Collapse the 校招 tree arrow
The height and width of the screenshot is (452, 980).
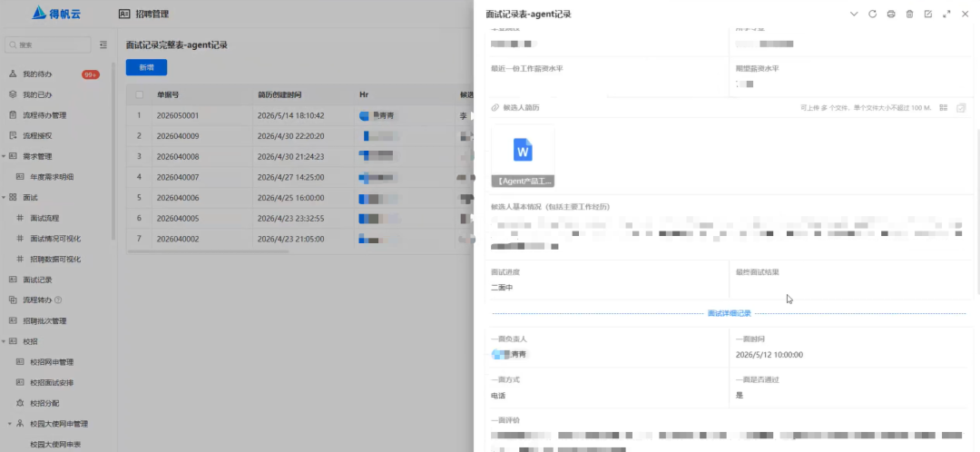(x=3, y=341)
